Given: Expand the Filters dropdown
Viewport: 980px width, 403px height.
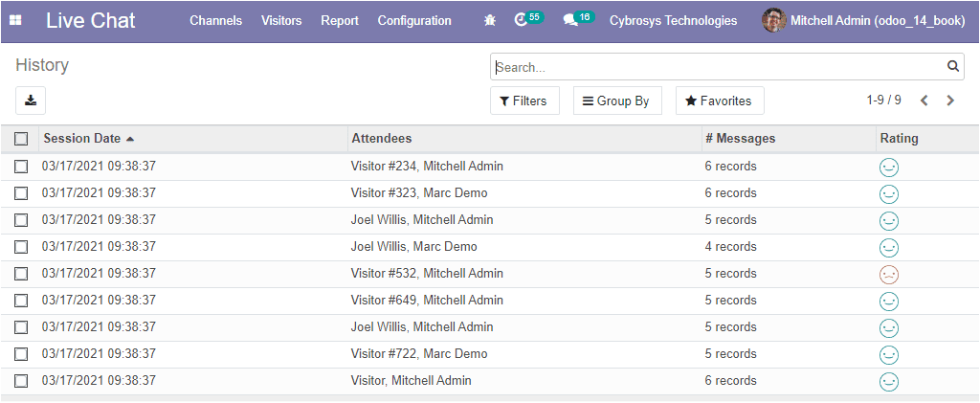Looking at the screenshot, I should coord(524,101).
